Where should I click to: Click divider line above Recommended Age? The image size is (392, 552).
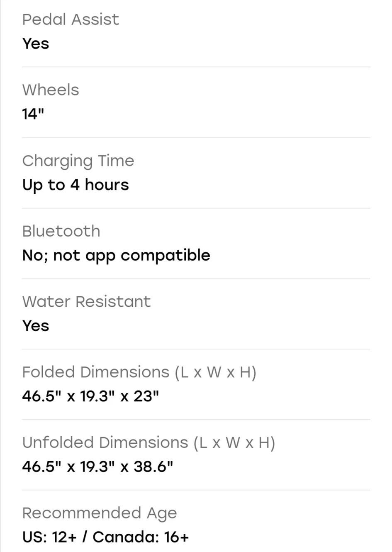(196, 490)
